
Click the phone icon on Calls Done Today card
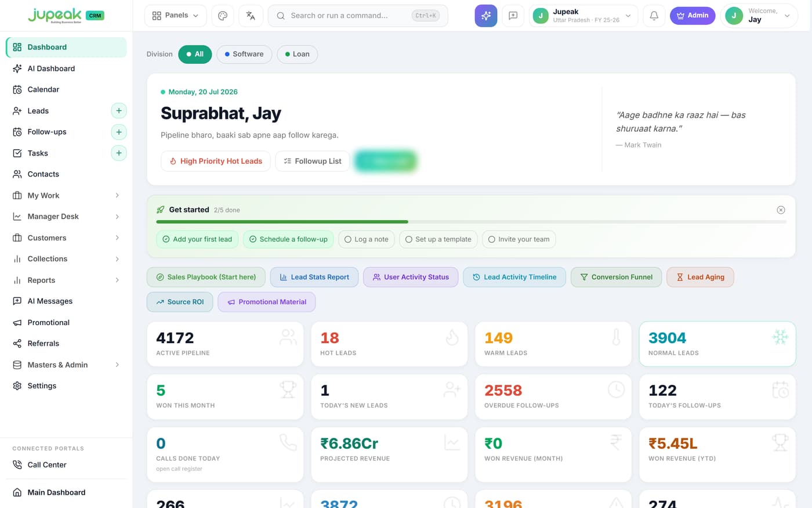point(288,442)
